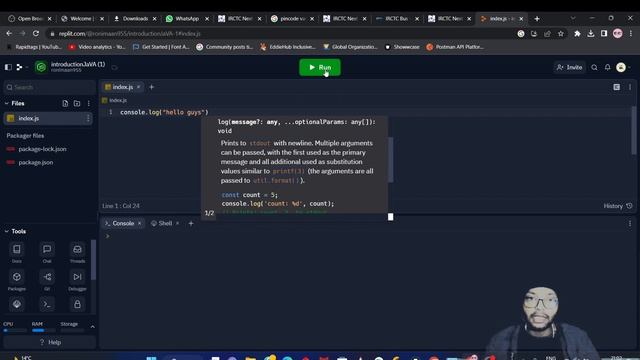Open the browser tab search chevron
Screen dimensions: 640x360
coord(573,18)
